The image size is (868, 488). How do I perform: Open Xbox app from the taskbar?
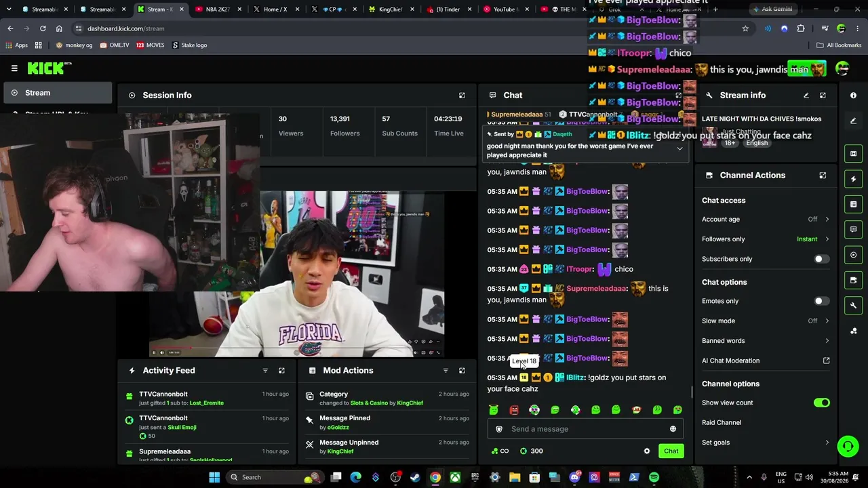pyautogui.click(x=455, y=477)
